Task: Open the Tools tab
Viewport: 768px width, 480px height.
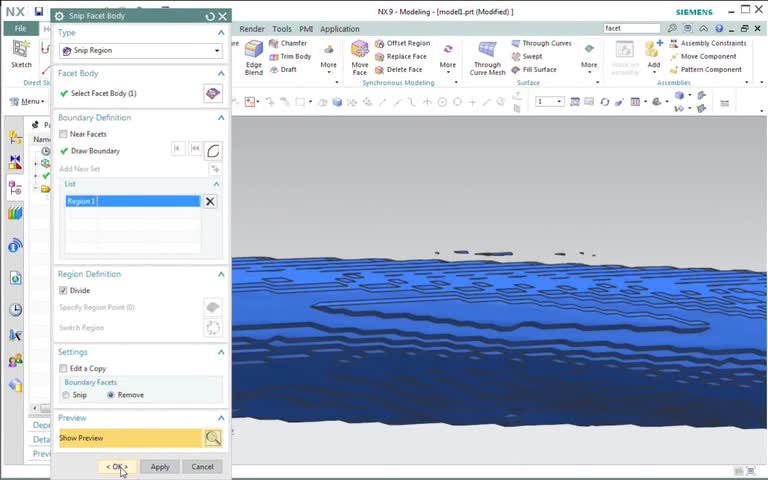Action: point(282,29)
